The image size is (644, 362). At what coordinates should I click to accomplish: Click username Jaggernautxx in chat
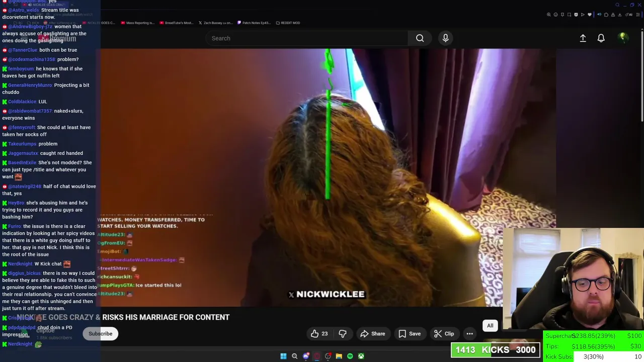[23, 153]
